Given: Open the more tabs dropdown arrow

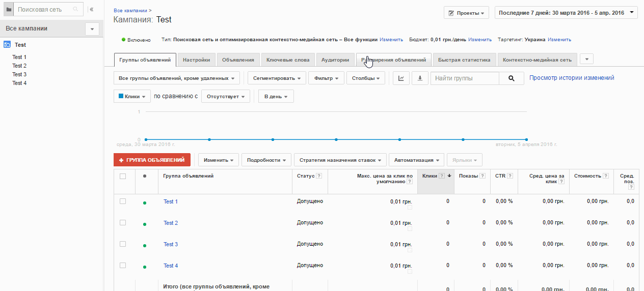Looking at the screenshot, I should click(586, 59).
